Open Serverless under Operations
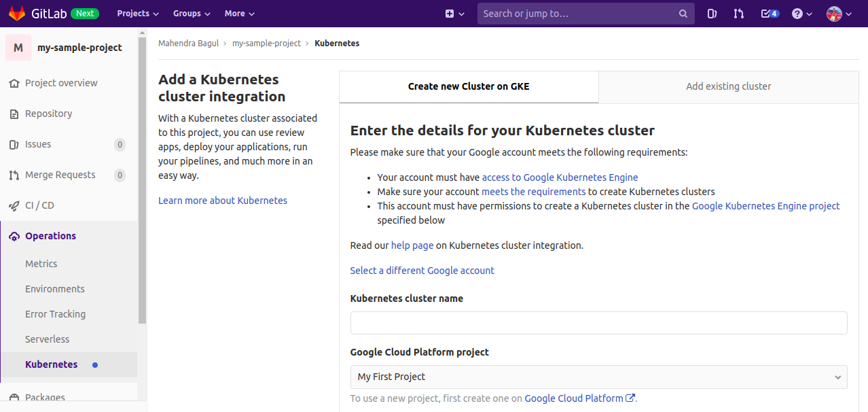868x412 pixels. tap(48, 339)
